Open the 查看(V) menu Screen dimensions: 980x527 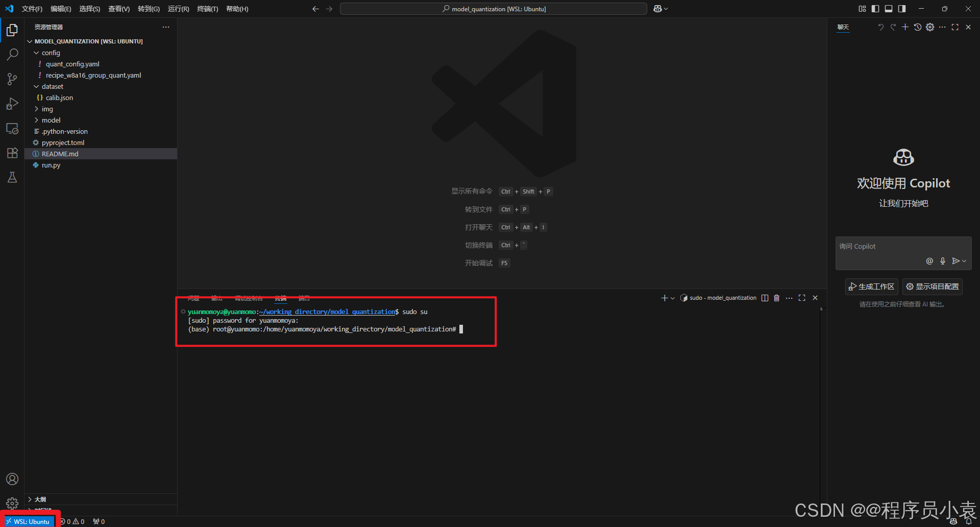[119, 9]
